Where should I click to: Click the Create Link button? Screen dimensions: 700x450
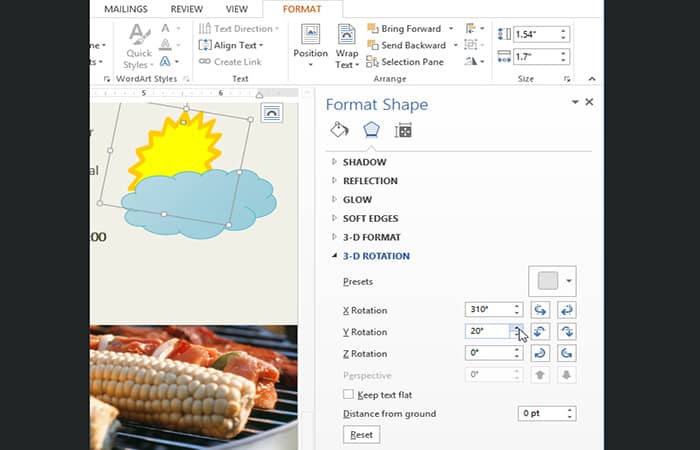(230, 62)
